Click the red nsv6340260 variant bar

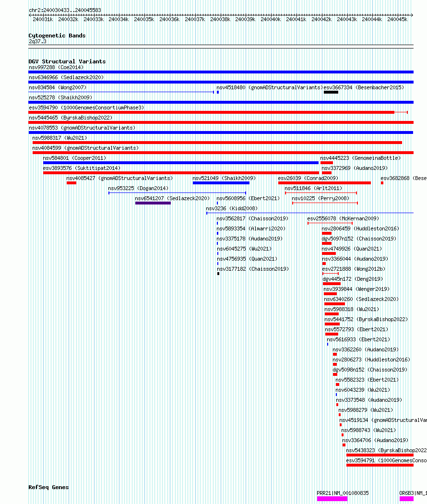pos(334,304)
